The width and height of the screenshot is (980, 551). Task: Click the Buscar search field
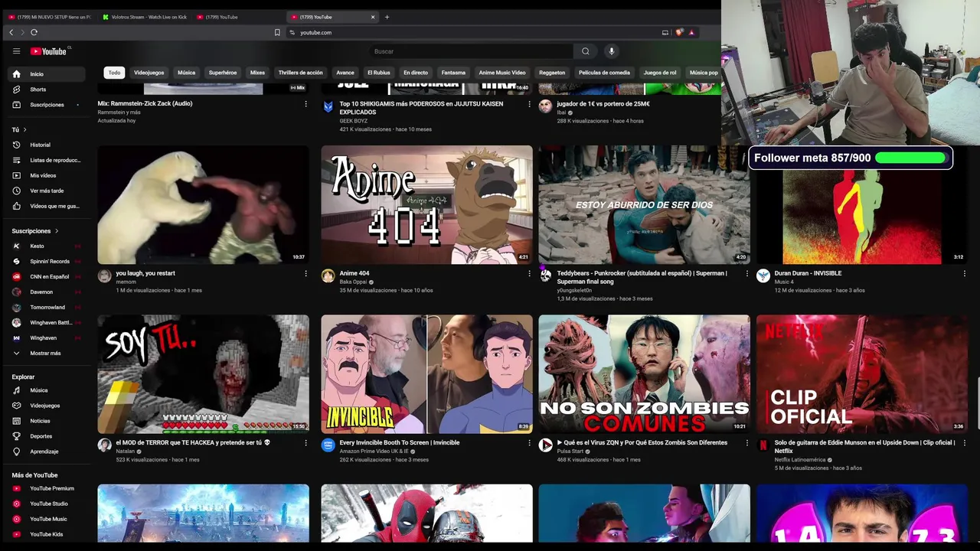tap(471, 51)
